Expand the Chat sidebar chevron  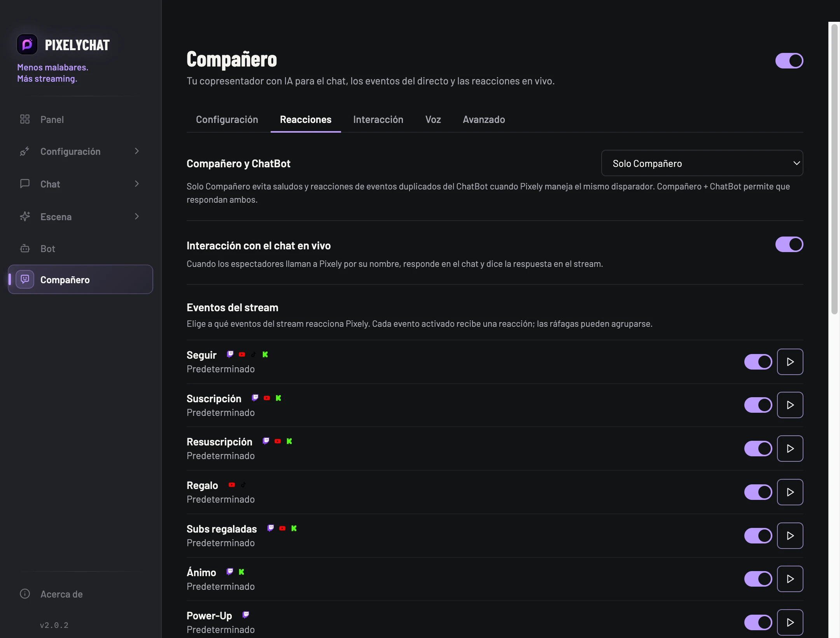(137, 184)
